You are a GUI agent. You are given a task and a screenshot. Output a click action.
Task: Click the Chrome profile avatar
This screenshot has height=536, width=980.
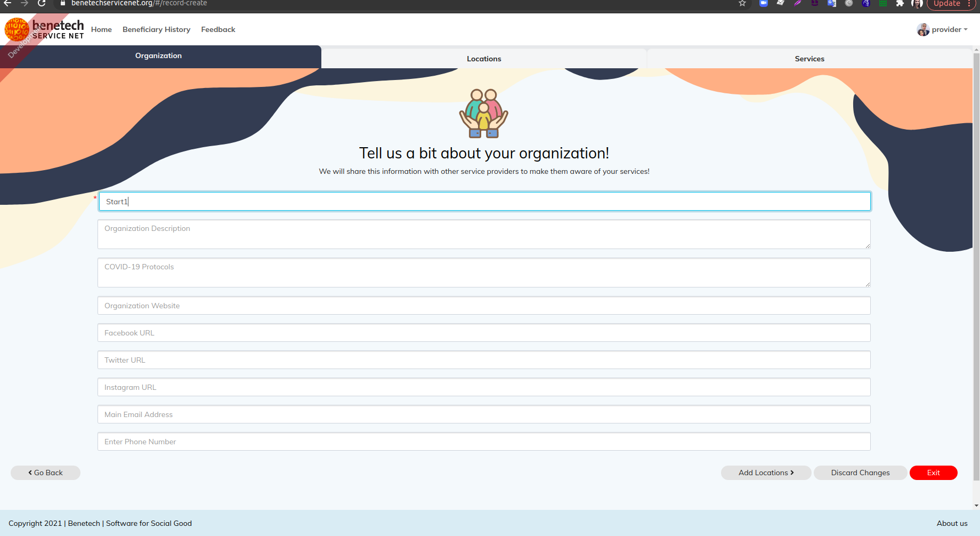pos(917,4)
